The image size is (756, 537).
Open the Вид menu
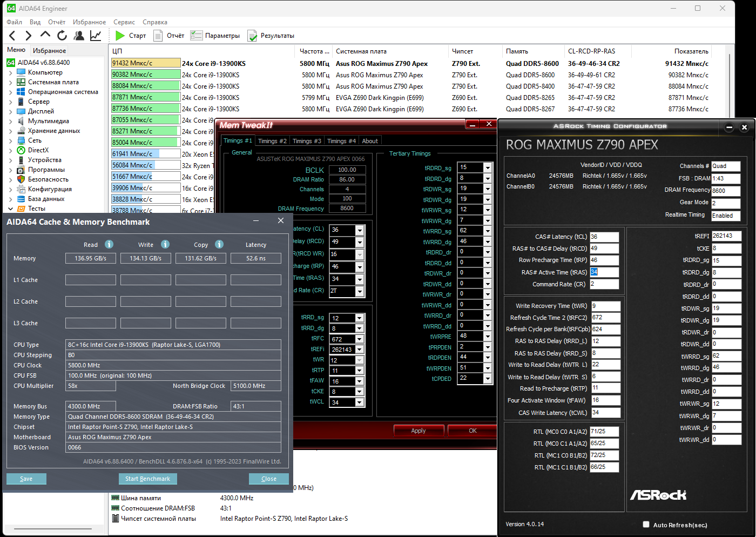(x=35, y=22)
